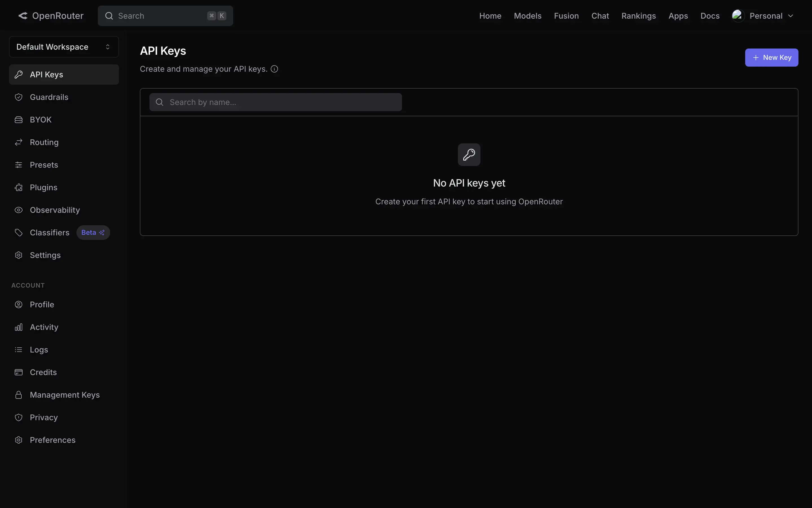Click the sparkle icon in the Beta badge
This screenshot has height=508, width=812.
(102, 233)
